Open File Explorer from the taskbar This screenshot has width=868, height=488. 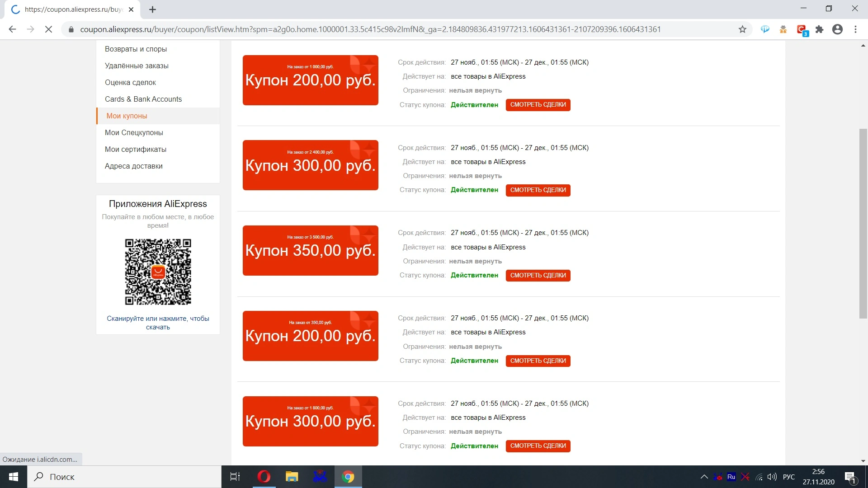click(292, 477)
